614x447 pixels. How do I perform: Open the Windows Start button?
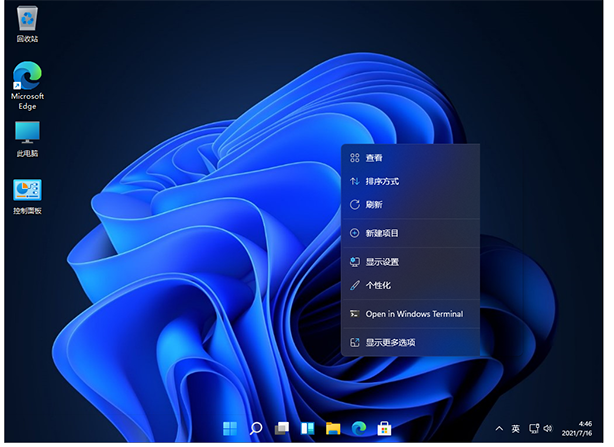click(230, 429)
